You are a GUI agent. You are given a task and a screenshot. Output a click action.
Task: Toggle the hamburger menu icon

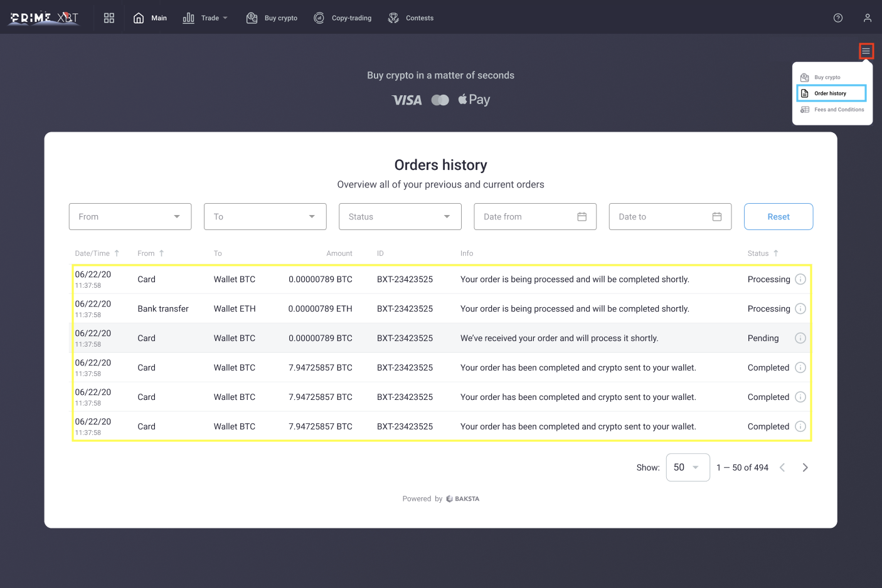tap(866, 51)
